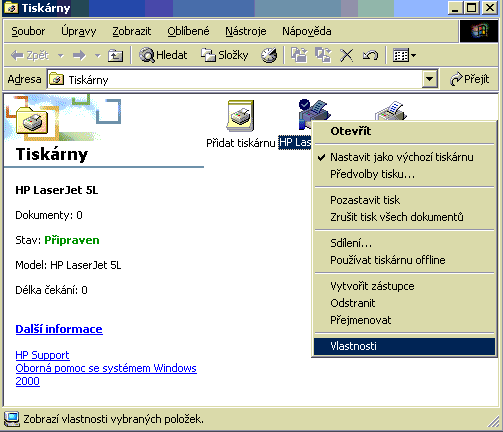The image size is (503, 432).
Task: Click the Delete X toolbar icon
Action: tap(347, 55)
